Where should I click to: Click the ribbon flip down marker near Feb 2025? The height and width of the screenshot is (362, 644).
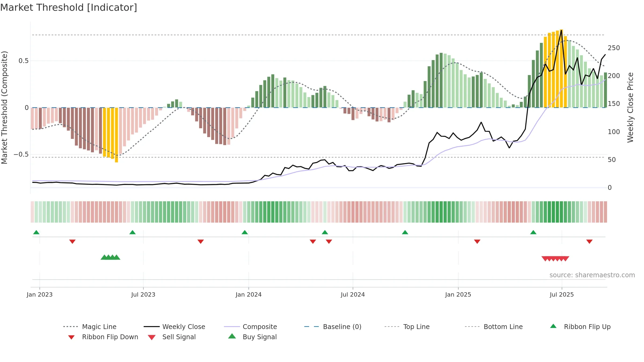point(477,242)
